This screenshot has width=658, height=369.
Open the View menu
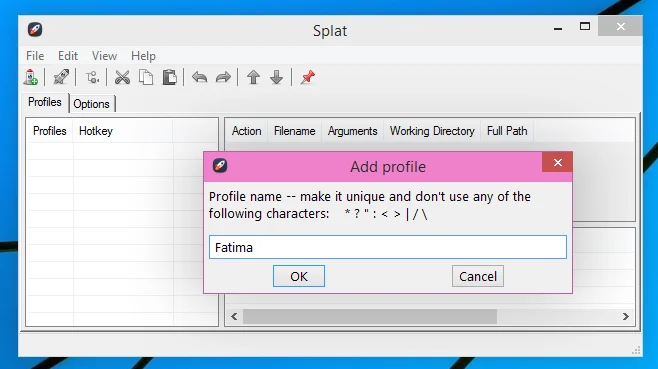tap(104, 56)
